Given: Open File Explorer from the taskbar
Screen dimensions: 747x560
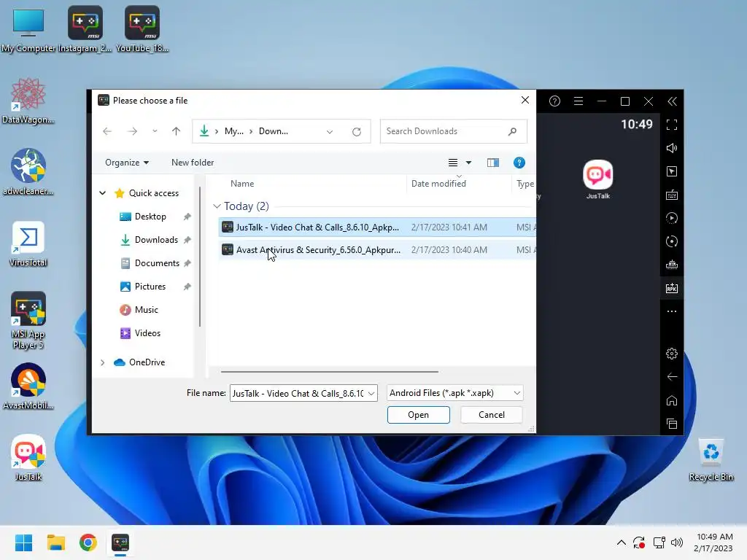Looking at the screenshot, I should [x=55, y=542].
